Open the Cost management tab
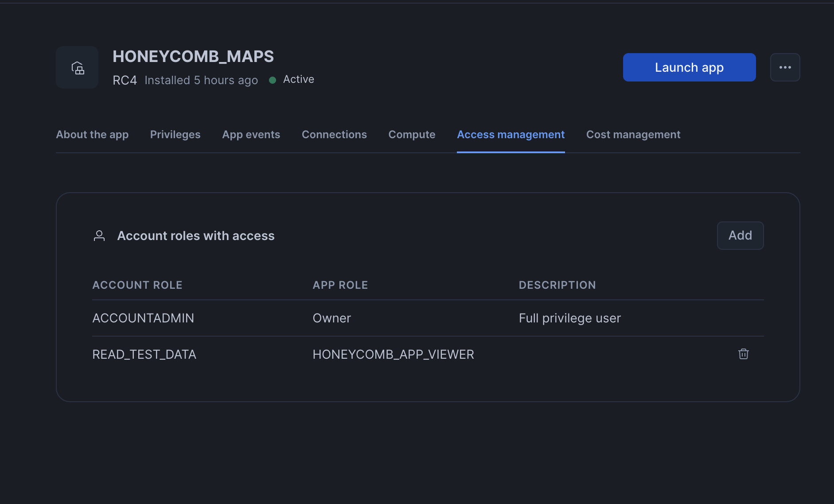 click(x=633, y=134)
